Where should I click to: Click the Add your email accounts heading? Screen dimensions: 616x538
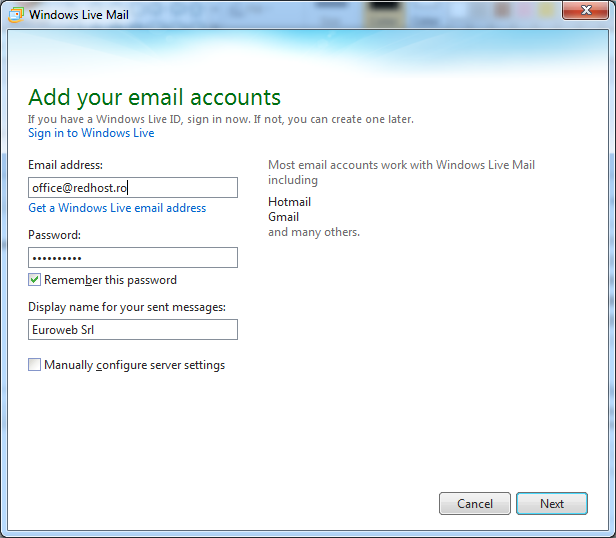[x=154, y=97]
